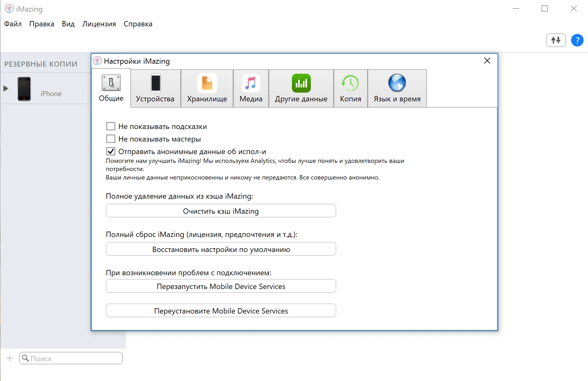Open the Хранилище settings tab

tap(207, 89)
